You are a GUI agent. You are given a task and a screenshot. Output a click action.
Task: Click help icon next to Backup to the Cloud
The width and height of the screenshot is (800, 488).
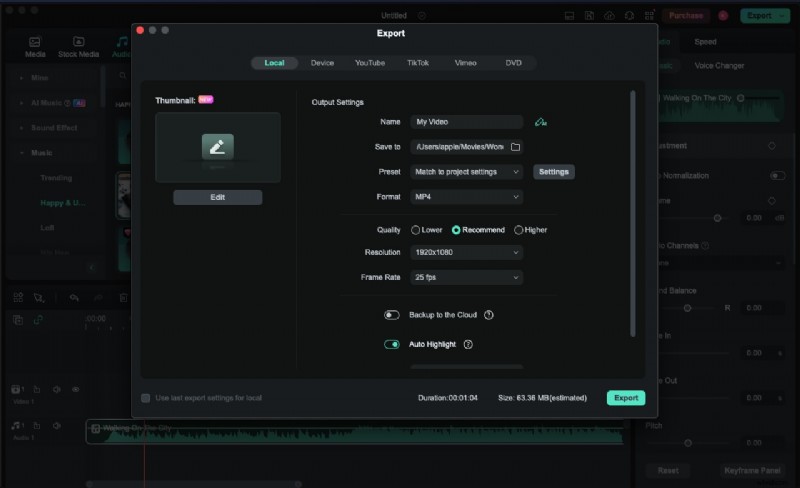pyautogui.click(x=489, y=315)
